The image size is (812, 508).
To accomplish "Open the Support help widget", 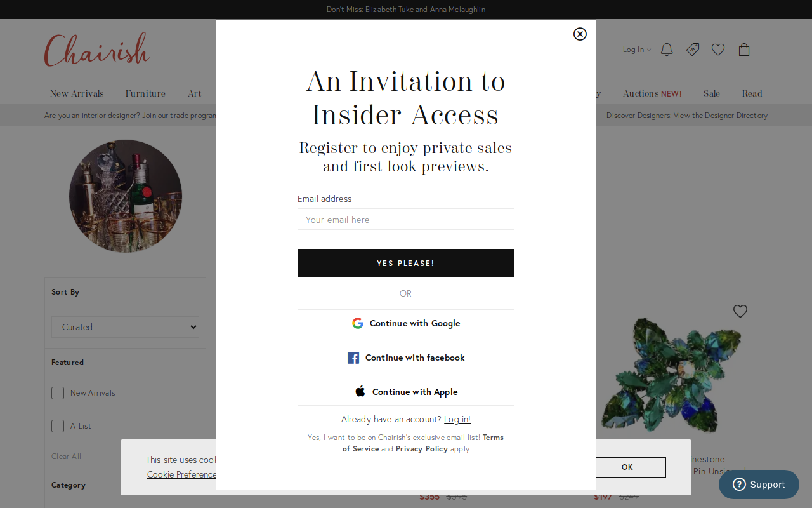I will click(759, 485).
